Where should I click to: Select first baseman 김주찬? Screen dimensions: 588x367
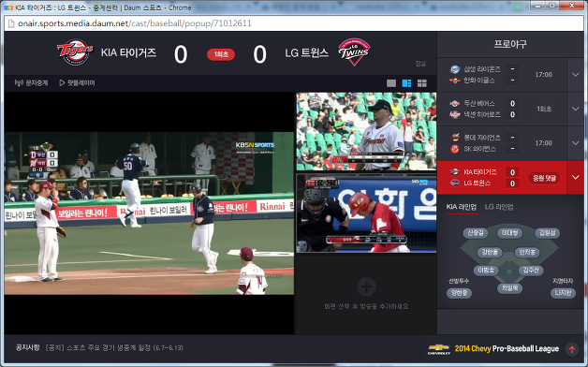pyautogui.click(x=531, y=270)
